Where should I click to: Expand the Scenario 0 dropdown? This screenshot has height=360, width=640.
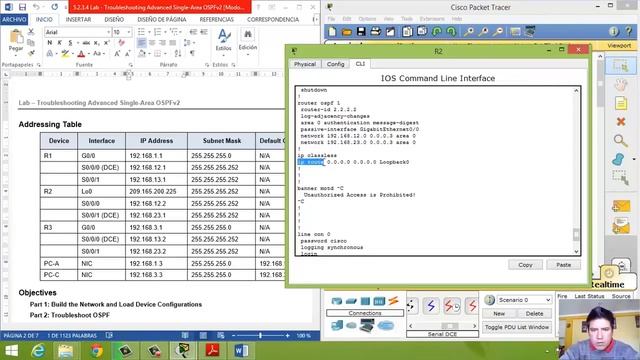(548, 300)
